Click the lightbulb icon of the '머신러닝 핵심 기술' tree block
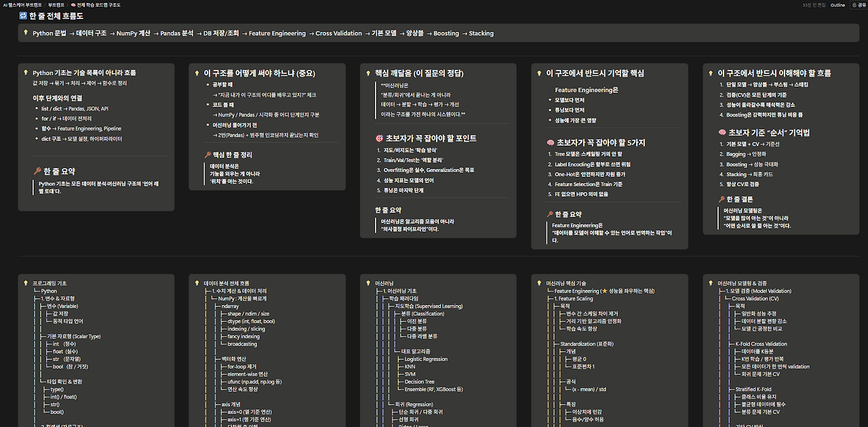The image size is (868, 427). point(539,283)
